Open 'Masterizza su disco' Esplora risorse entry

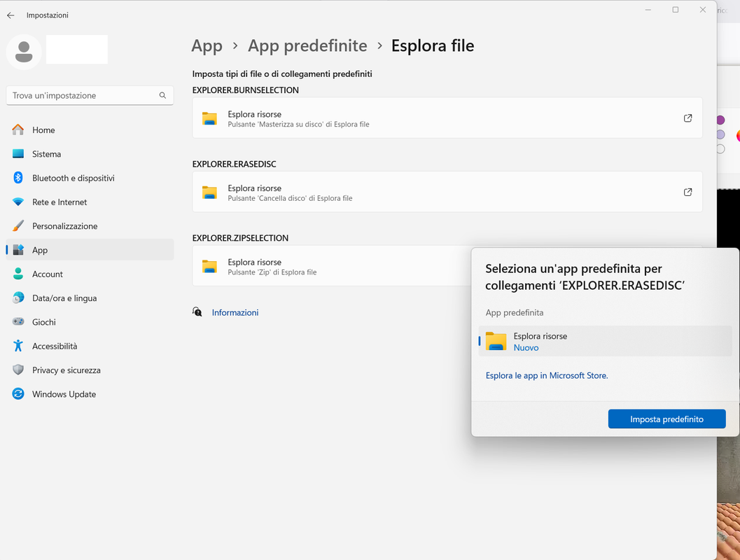447,118
